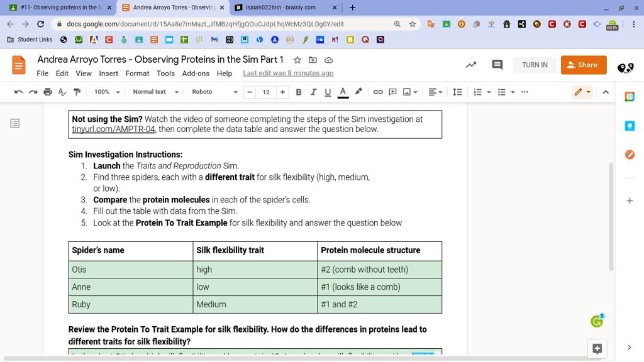Open the Format menu

coord(137,74)
